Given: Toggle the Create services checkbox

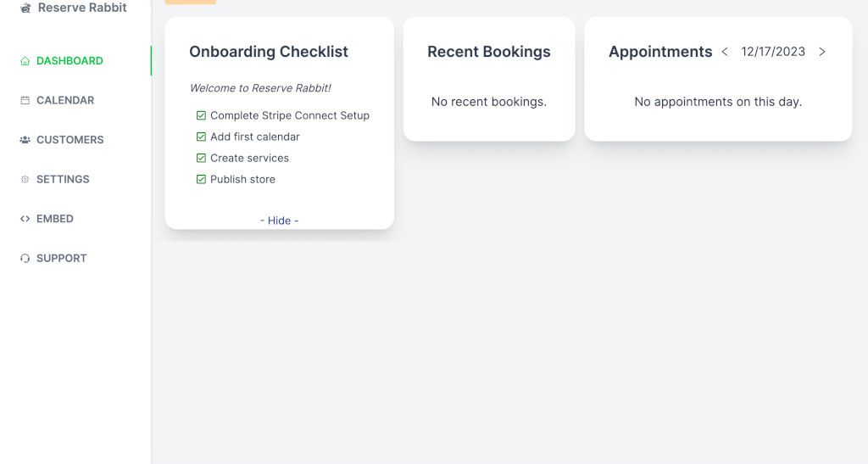Looking at the screenshot, I should (201, 158).
